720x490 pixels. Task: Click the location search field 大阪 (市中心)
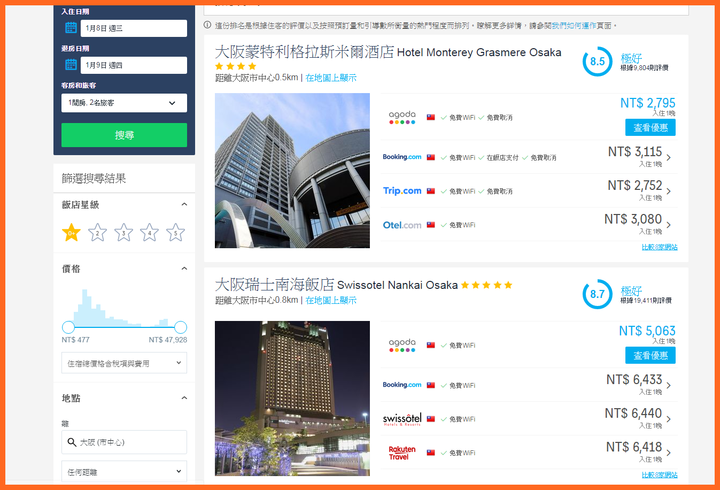pyautogui.click(x=124, y=442)
